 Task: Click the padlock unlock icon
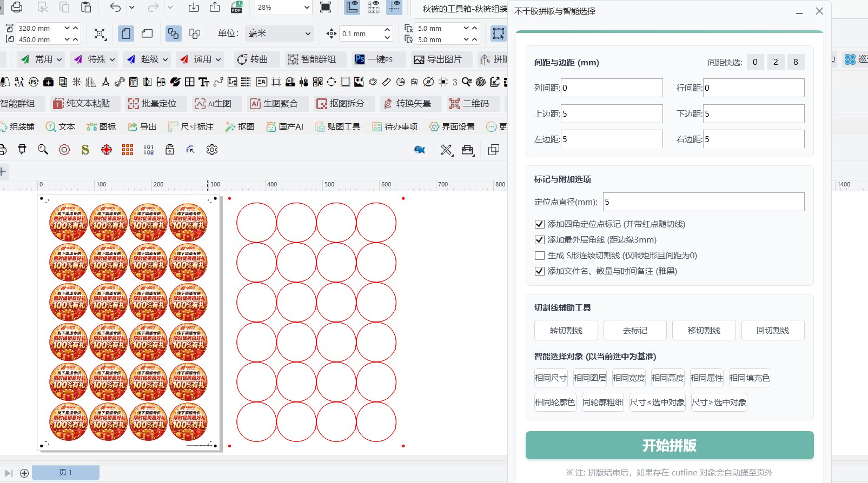point(170,150)
